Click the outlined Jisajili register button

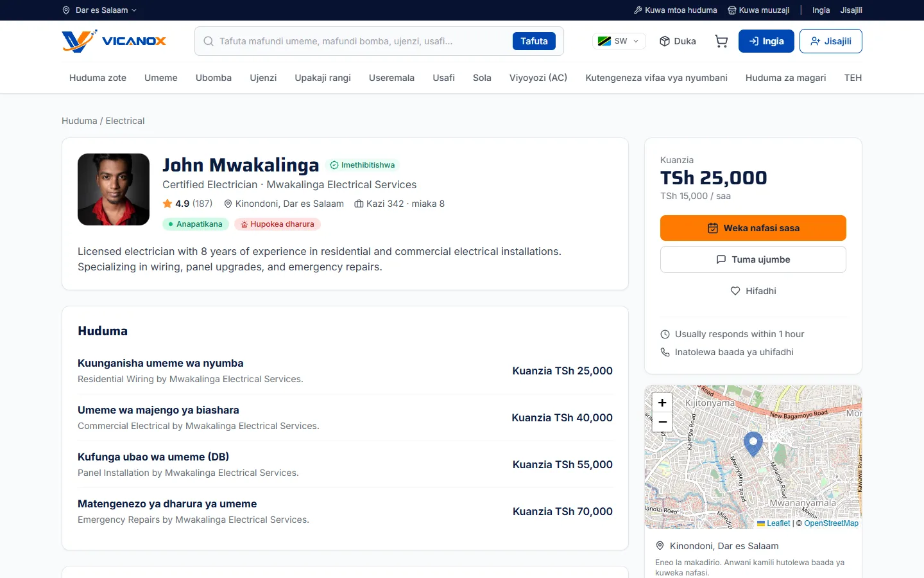pyautogui.click(x=831, y=41)
